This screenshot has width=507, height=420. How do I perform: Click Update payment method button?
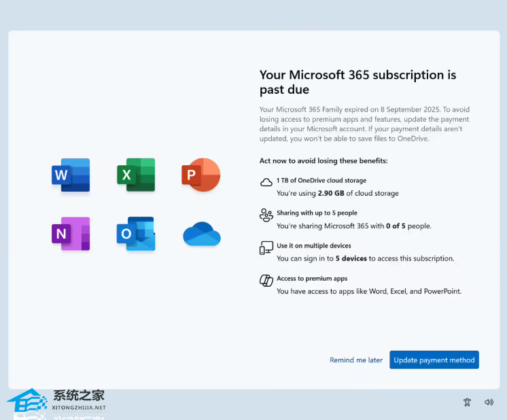[x=434, y=360]
